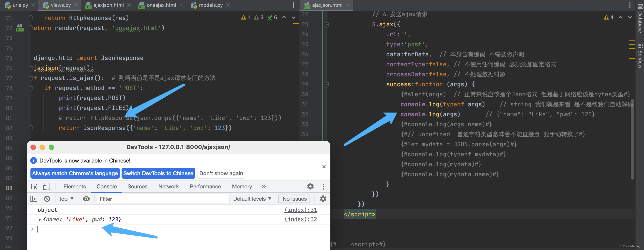Open the Network panel

[169, 187]
